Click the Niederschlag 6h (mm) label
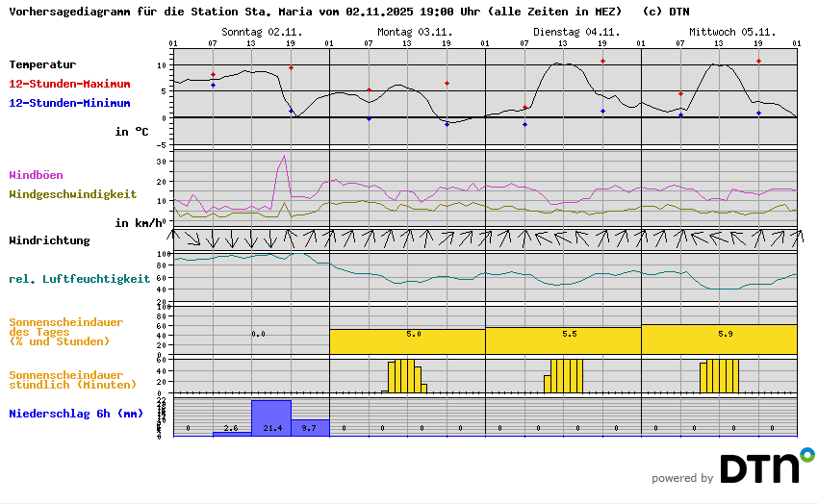Screen dimensions: 818x504 click(76, 414)
